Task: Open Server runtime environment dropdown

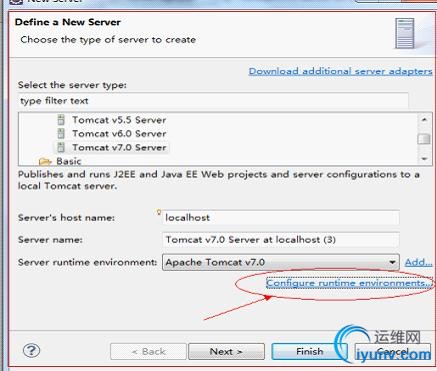Action: coord(280,262)
